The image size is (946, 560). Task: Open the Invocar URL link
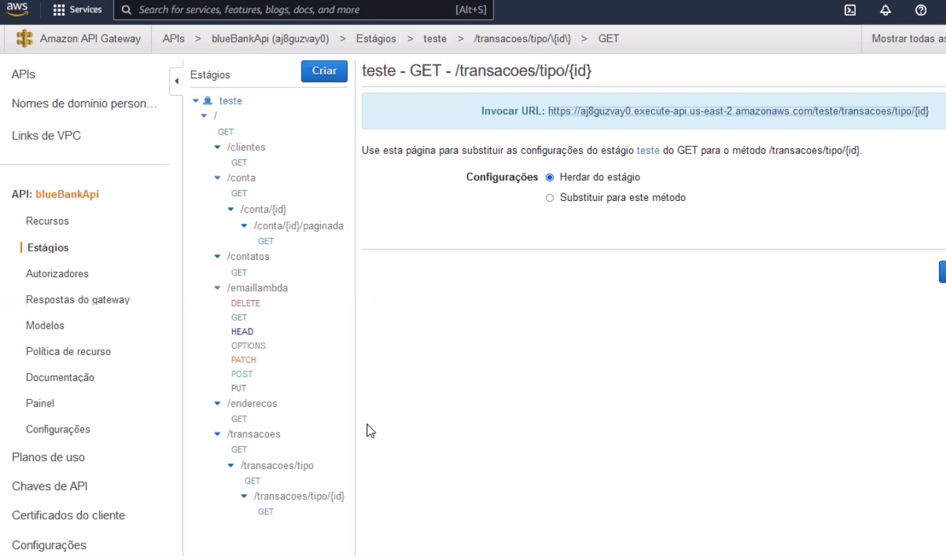[x=738, y=111]
